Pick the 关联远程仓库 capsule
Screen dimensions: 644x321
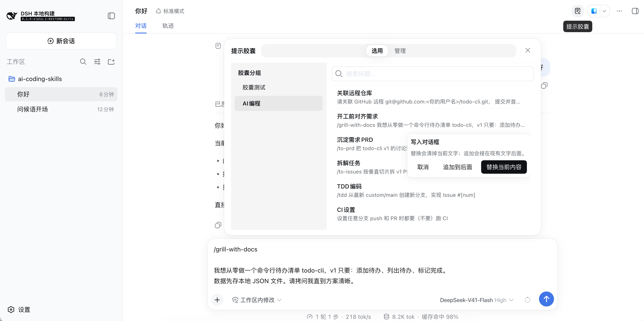[431, 97]
